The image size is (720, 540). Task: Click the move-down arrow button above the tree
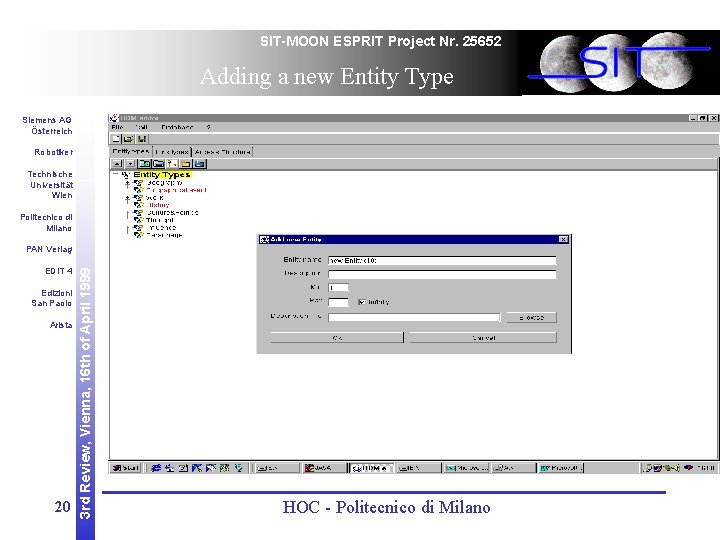130,163
